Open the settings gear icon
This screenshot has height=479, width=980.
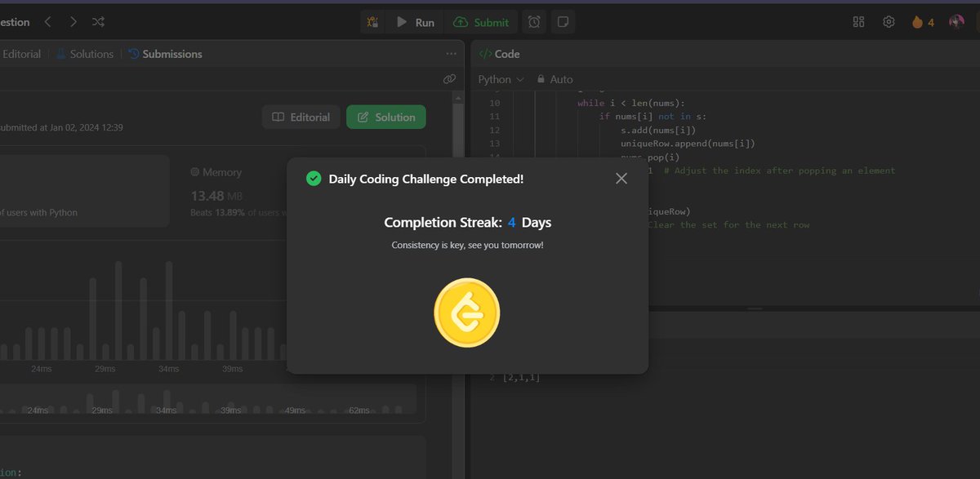coord(889,22)
